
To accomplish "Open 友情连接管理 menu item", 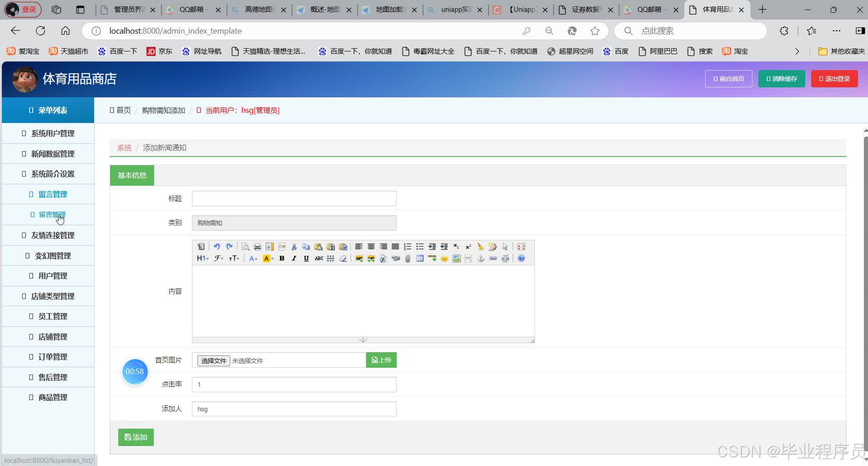I will 48,235.
